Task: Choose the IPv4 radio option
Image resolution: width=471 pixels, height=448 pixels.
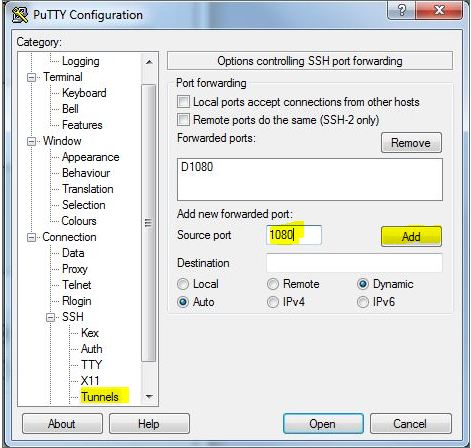Action: click(x=273, y=302)
